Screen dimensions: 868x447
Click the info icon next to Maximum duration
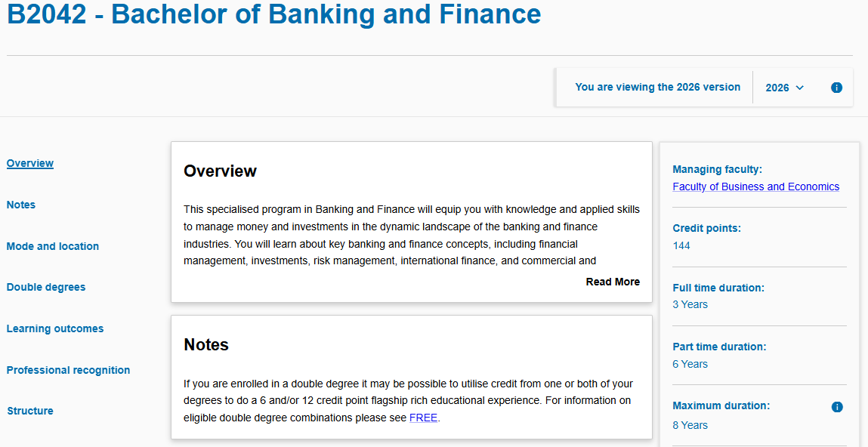pos(836,407)
